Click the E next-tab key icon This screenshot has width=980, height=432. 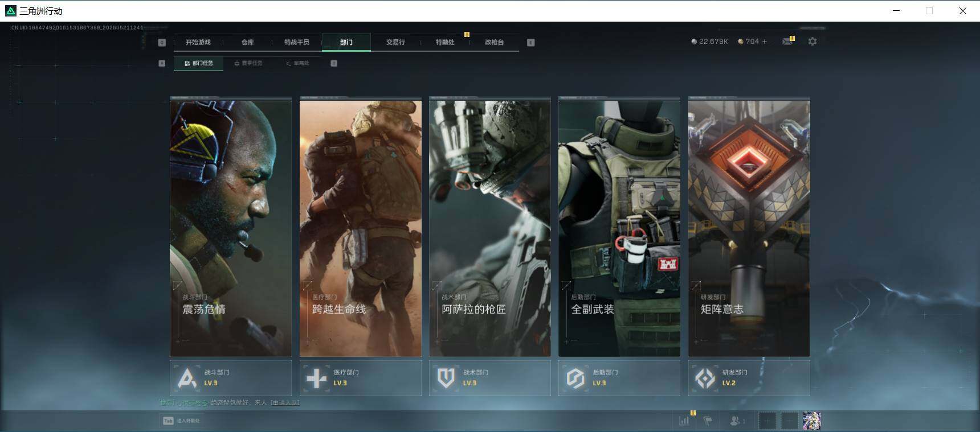tap(530, 42)
